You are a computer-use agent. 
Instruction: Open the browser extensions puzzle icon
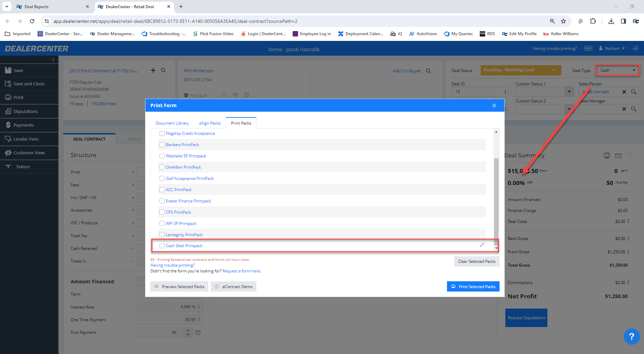click(x=593, y=21)
